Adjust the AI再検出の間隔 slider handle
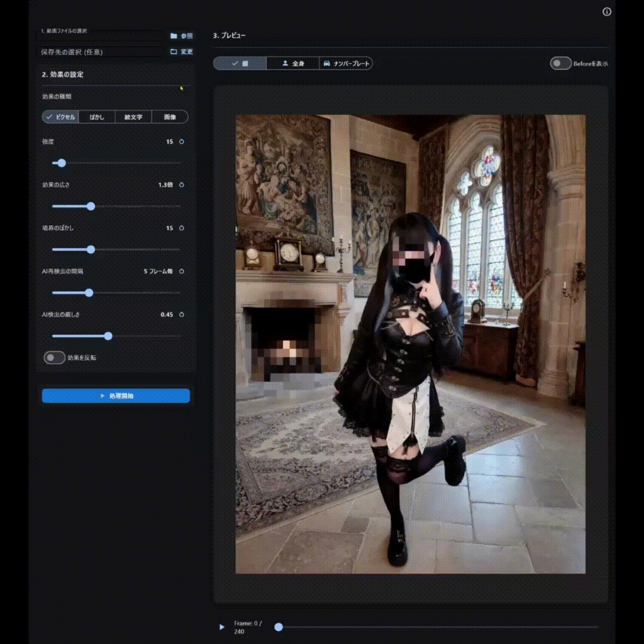The height and width of the screenshot is (644, 644). point(89,293)
